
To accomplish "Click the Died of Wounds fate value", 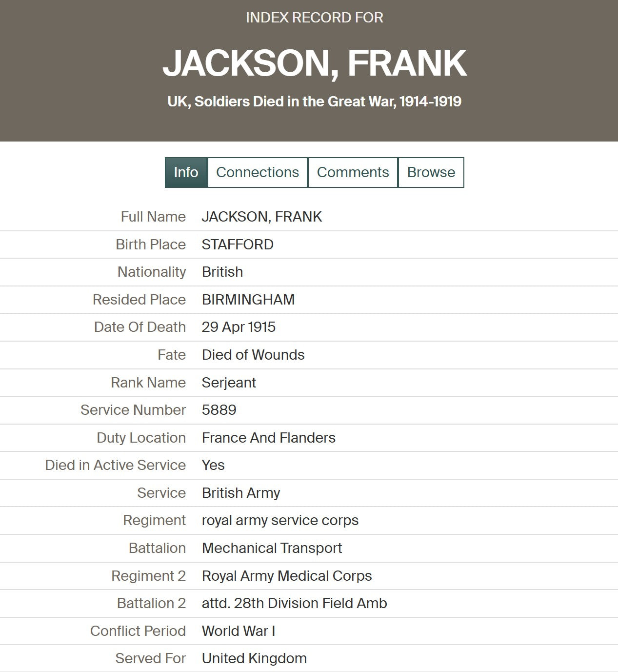I will pyautogui.click(x=253, y=355).
